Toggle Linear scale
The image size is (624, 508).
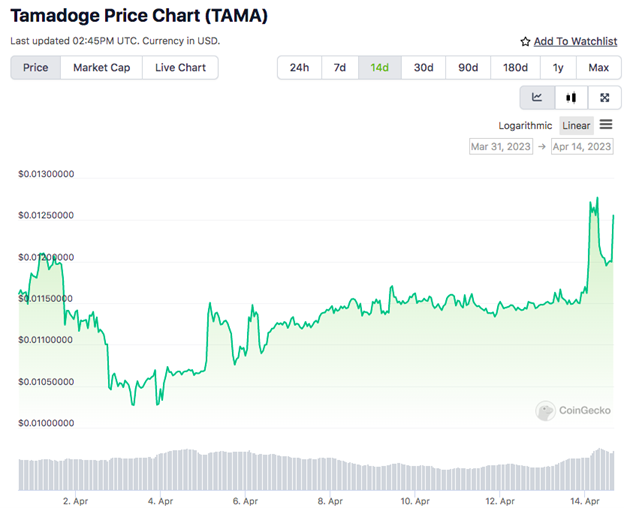(576, 125)
